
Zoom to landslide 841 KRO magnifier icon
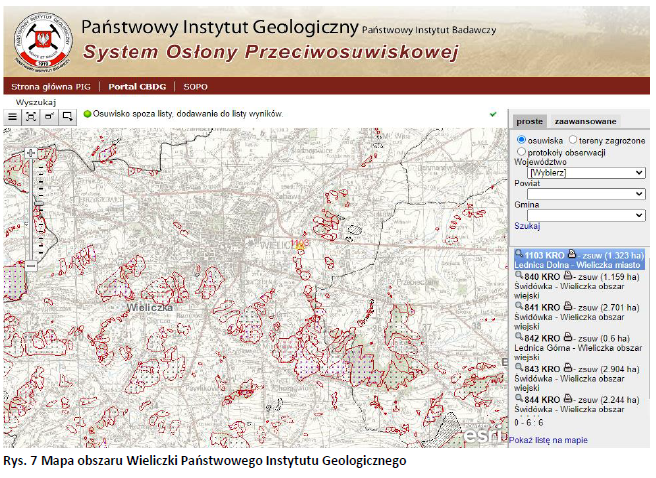[519, 306]
